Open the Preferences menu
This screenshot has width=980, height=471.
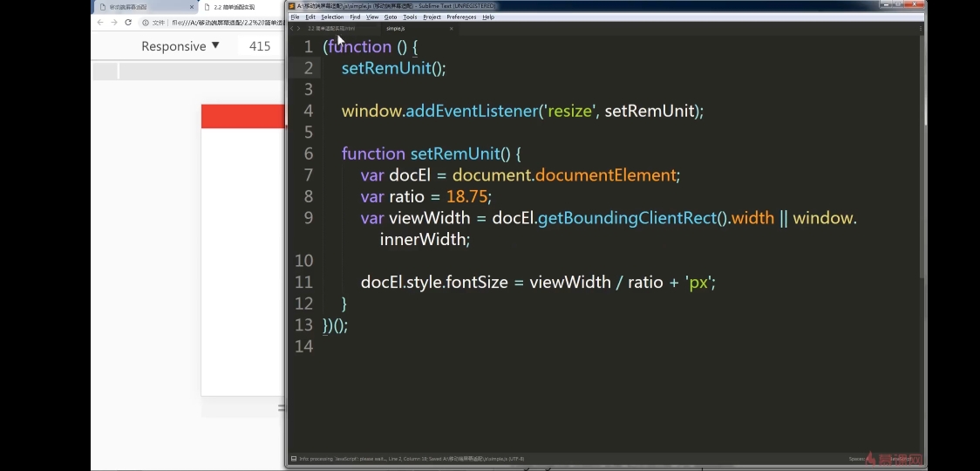click(462, 17)
